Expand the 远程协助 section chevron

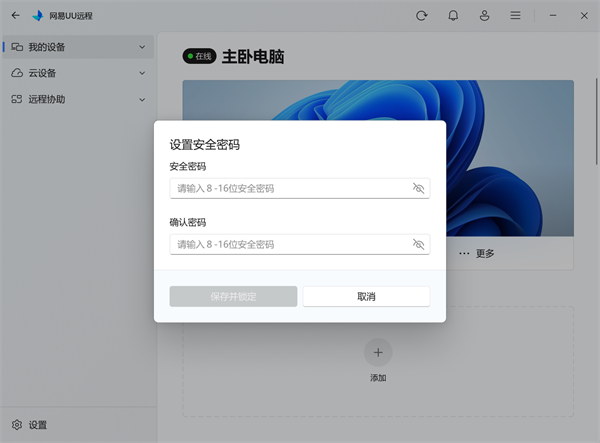tap(142, 99)
